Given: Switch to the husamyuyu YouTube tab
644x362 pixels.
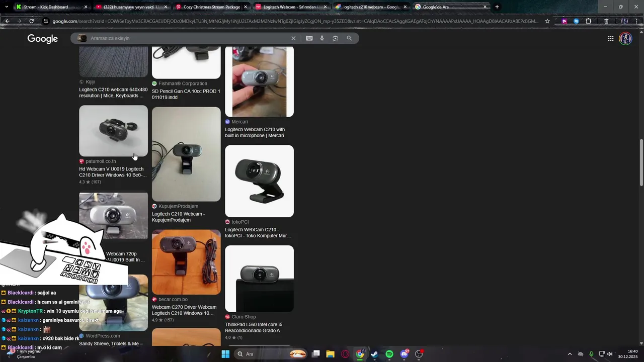Looking at the screenshot, I should point(131,7).
